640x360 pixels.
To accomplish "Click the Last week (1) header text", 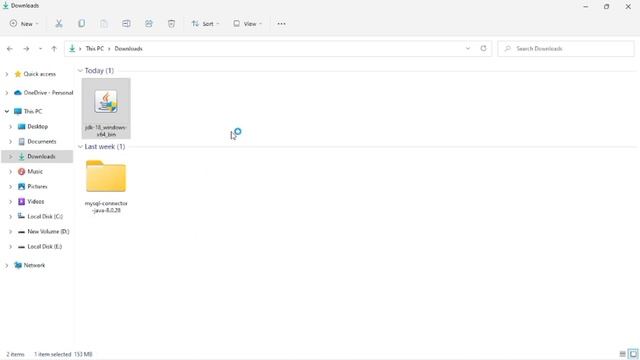I will [x=105, y=147].
